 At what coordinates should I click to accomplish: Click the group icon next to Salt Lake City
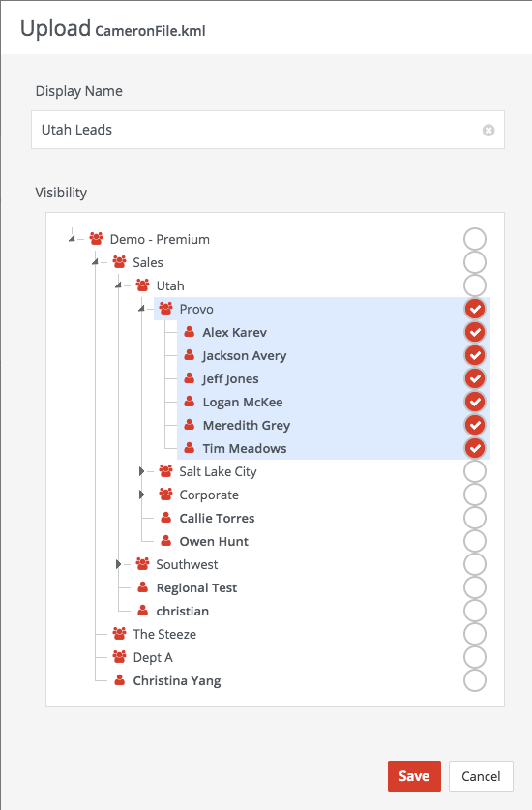[x=165, y=471]
